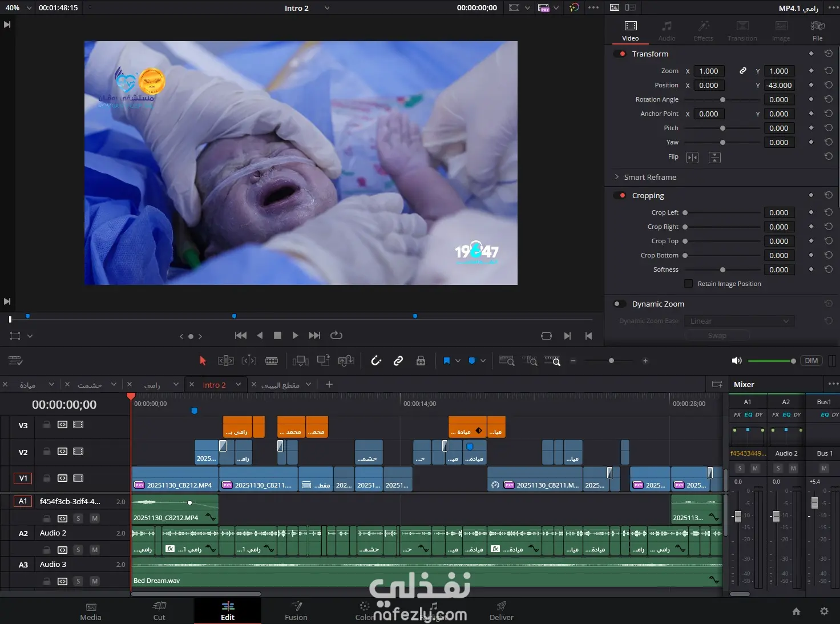Open the flag color dropdown arrow

coord(458,361)
